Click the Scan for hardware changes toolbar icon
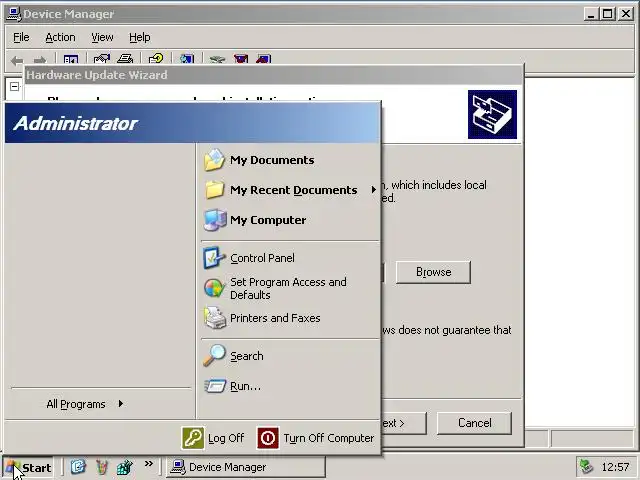This screenshot has height=480, width=640. pos(187,59)
